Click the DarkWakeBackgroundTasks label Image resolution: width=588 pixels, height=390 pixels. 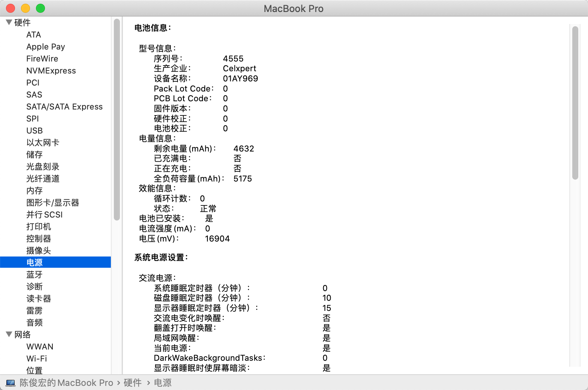pyautogui.click(x=210, y=358)
